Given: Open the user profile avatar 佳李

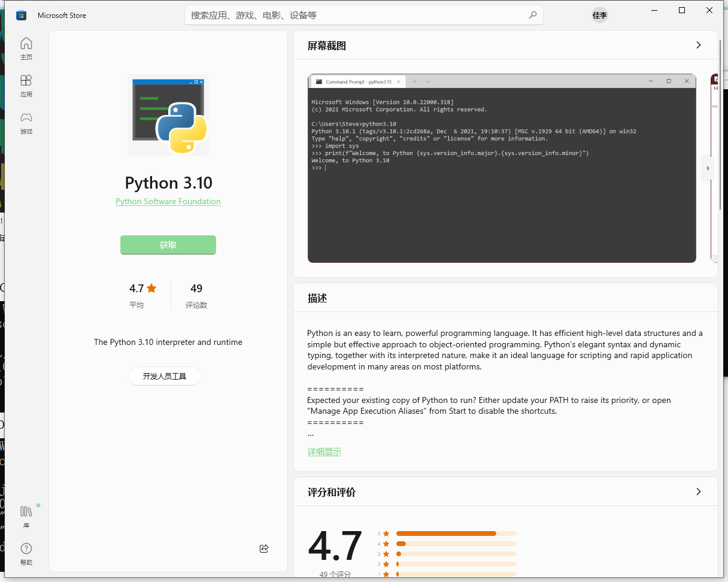Looking at the screenshot, I should (x=599, y=15).
